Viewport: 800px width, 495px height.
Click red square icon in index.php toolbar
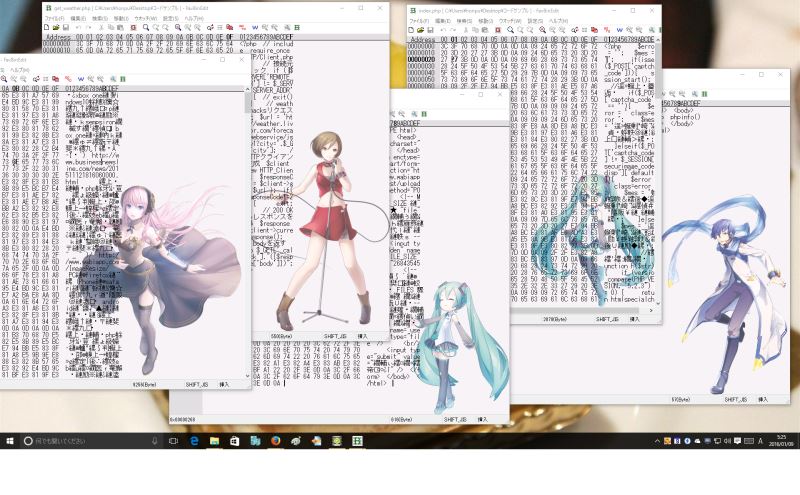498,30
